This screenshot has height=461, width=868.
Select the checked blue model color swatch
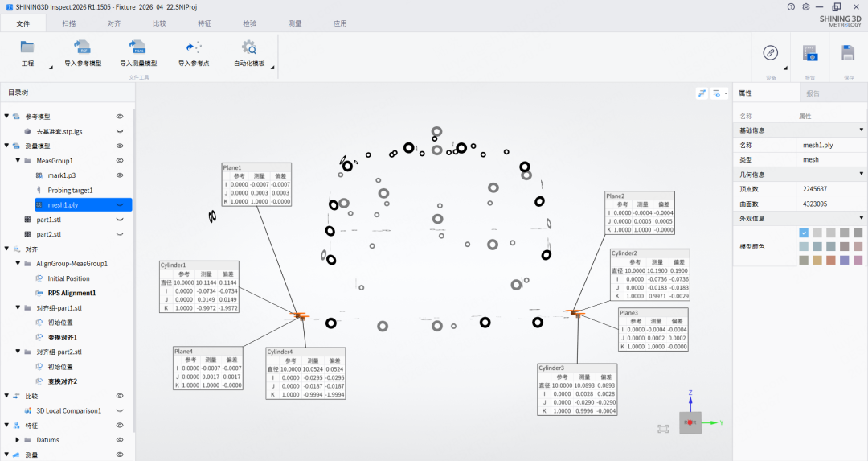coord(804,233)
